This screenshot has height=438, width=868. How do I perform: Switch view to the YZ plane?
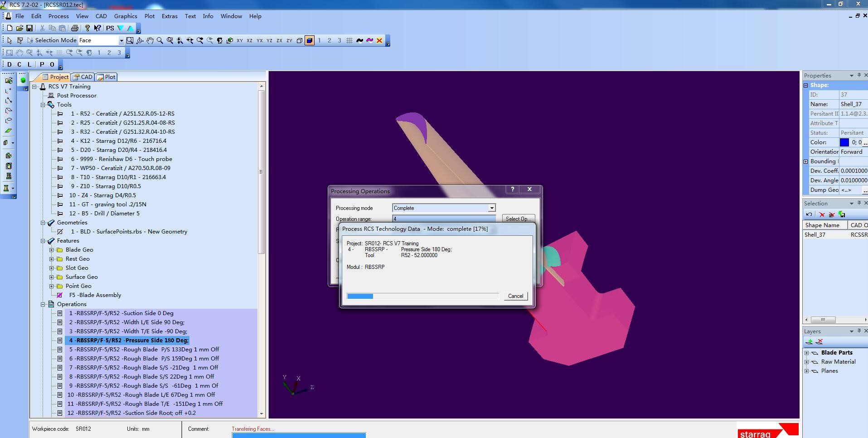[x=269, y=40]
